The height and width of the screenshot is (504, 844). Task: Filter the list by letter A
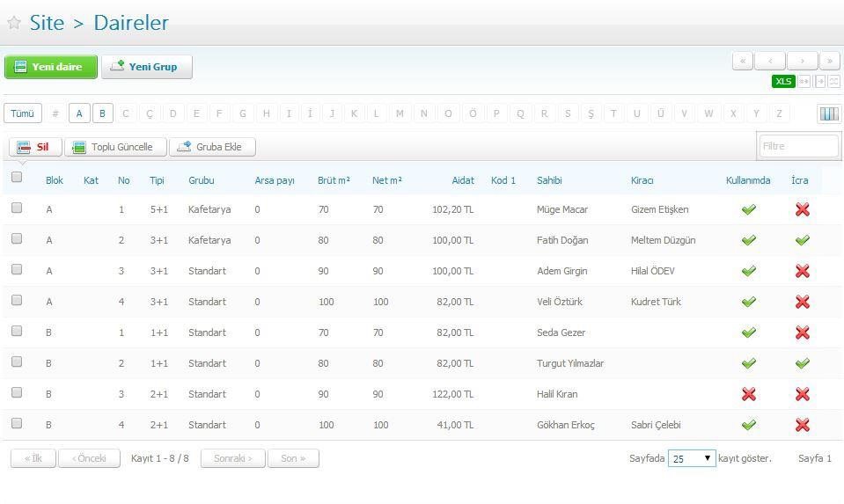click(79, 113)
